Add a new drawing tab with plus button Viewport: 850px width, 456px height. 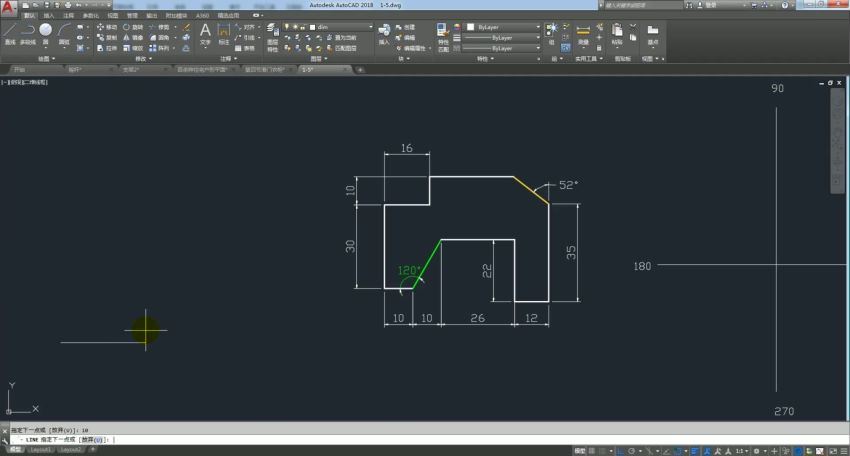(360, 69)
